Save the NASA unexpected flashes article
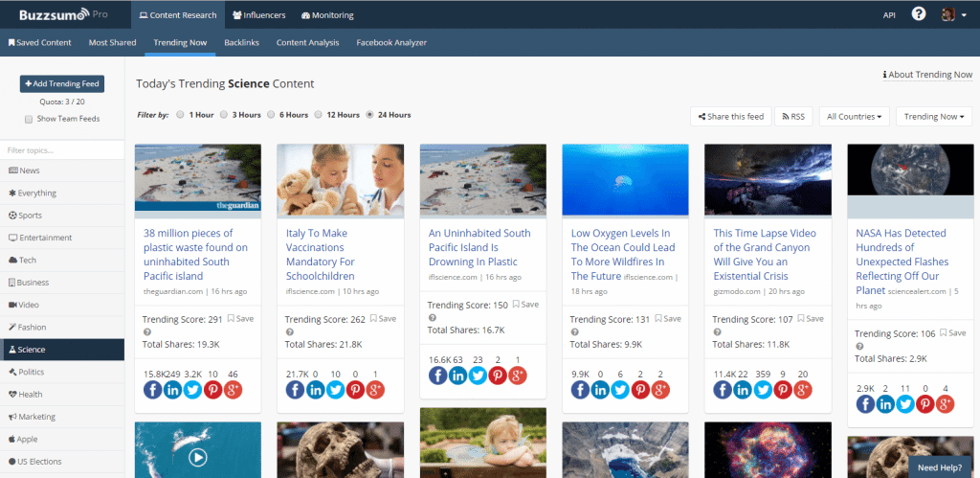The image size is (980, 478). click(x=953, y=332)
